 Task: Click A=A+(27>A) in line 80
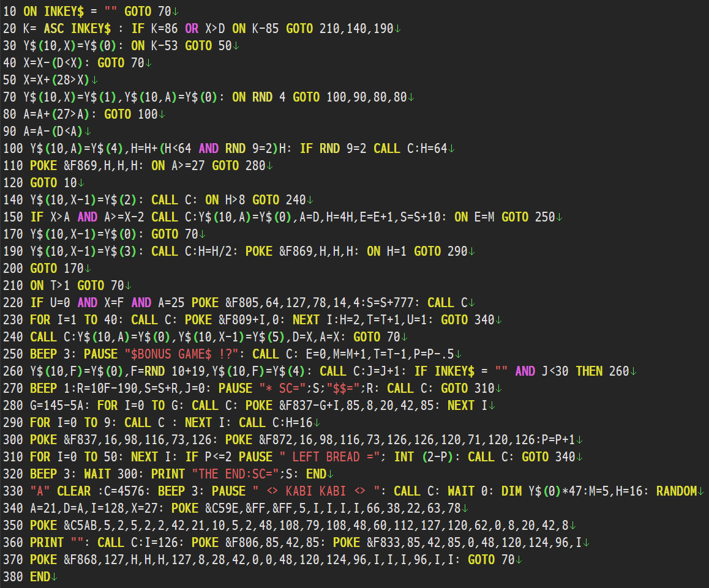click(57, 114)
